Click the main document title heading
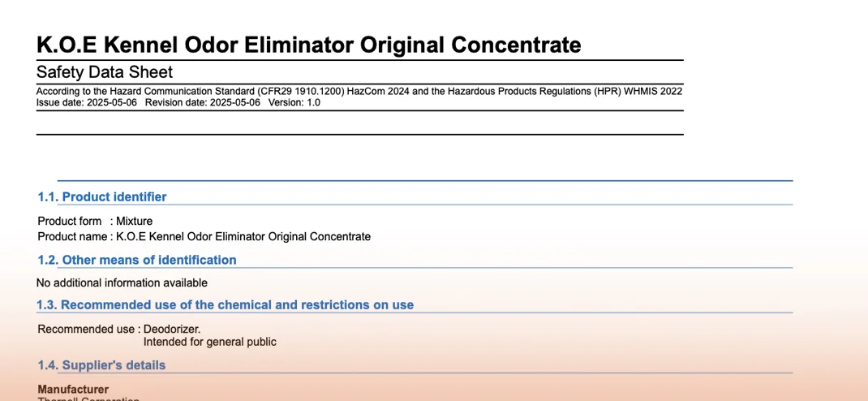868x401 pixels. click(308, 44)
